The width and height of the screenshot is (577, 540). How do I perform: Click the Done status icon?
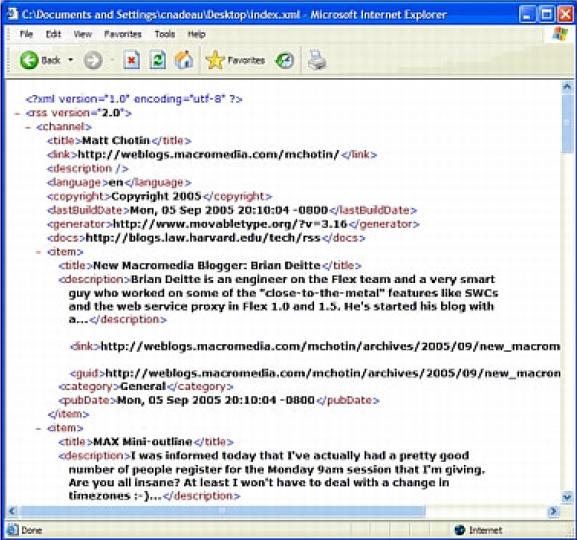pyautogui.click(x=13, y=530)
